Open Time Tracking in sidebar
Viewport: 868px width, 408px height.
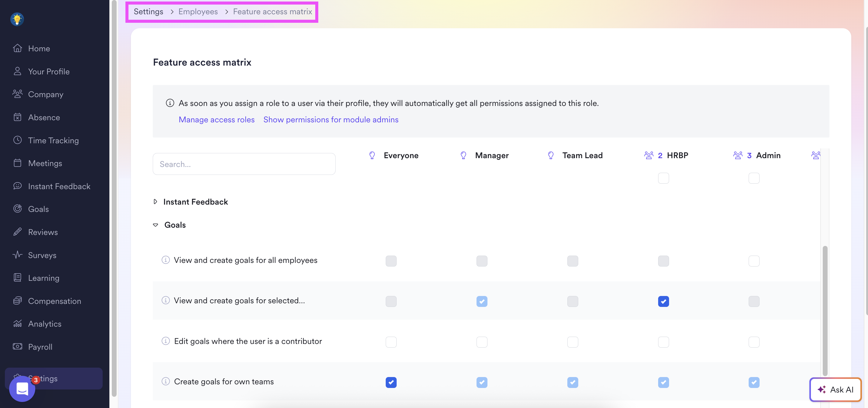pyautogui.click(x=53, y=140)
